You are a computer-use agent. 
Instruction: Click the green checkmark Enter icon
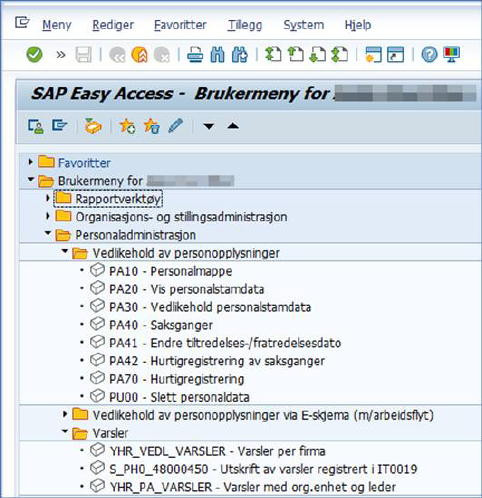[x=34, y=54]
